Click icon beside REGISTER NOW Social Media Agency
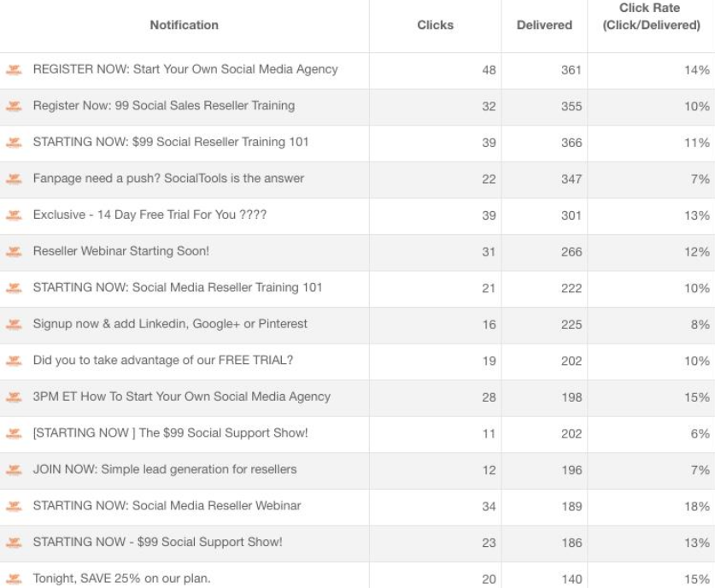The height and width of the screenshot is (588, 715). pos(14,70)
